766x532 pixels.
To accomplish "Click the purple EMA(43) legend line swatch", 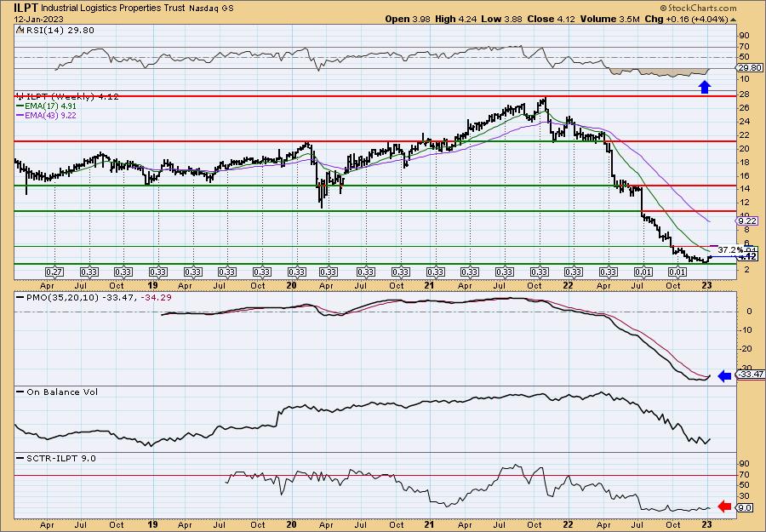I will coord(20,115).
